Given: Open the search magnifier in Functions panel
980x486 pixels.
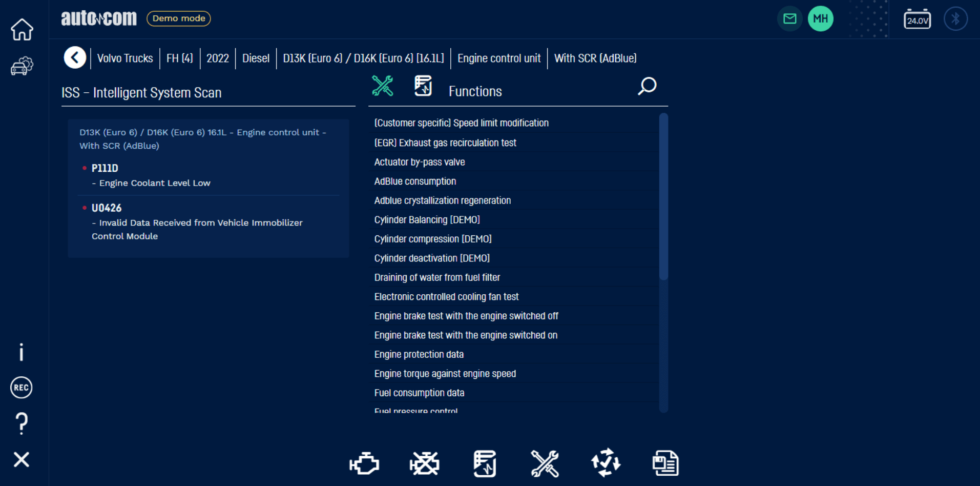Looking at the screenshot, I should click(x=647, y=86).
